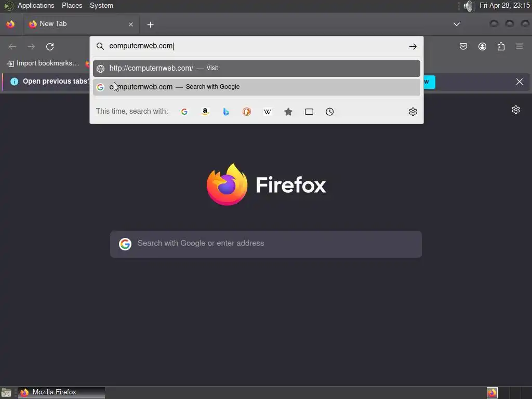Click the go arrow in the address bar
The height and width of the screenshot is (399, 532).
coord(413,46)
